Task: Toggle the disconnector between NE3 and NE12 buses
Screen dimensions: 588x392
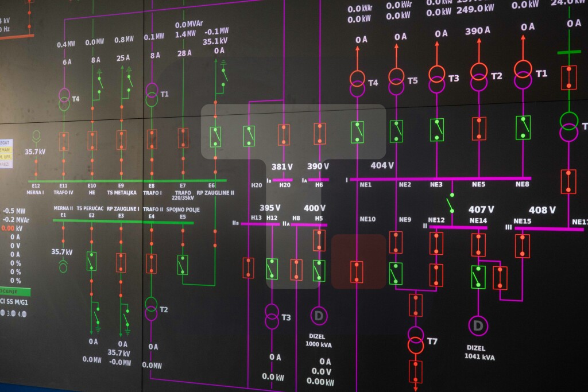Action: pyautogui.click(x=451, y=205)
